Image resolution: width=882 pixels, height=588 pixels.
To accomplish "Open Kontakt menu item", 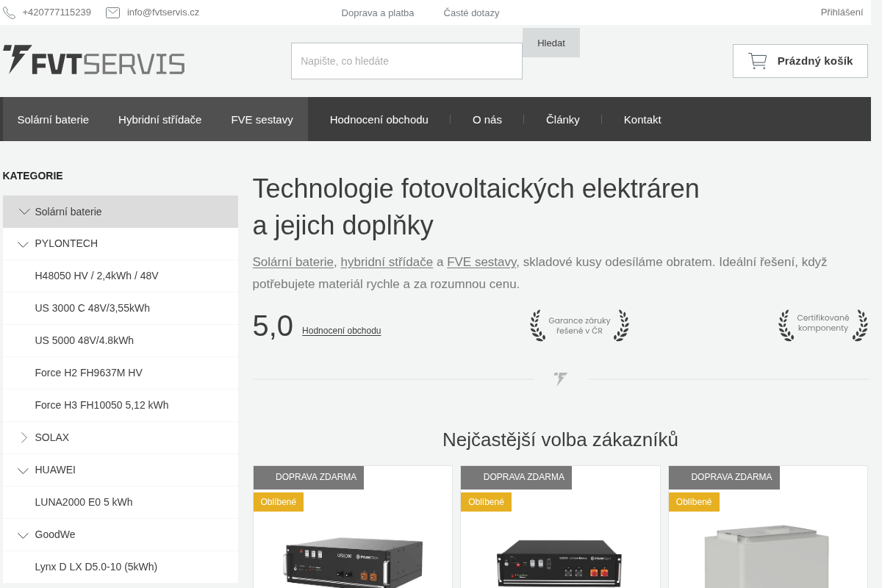I will (642, 119).
